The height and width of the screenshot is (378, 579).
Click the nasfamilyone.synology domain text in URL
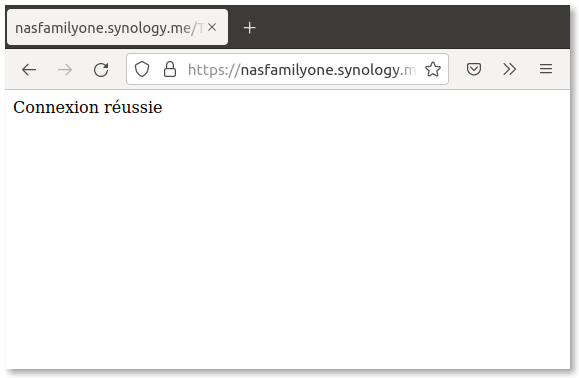pos(320,70)
